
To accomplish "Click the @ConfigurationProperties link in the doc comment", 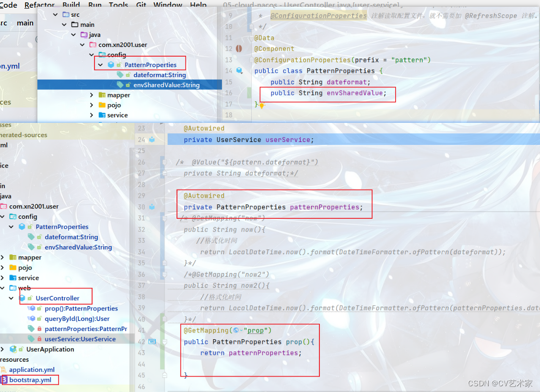I will pyautogui.click(x=318, y=15).
